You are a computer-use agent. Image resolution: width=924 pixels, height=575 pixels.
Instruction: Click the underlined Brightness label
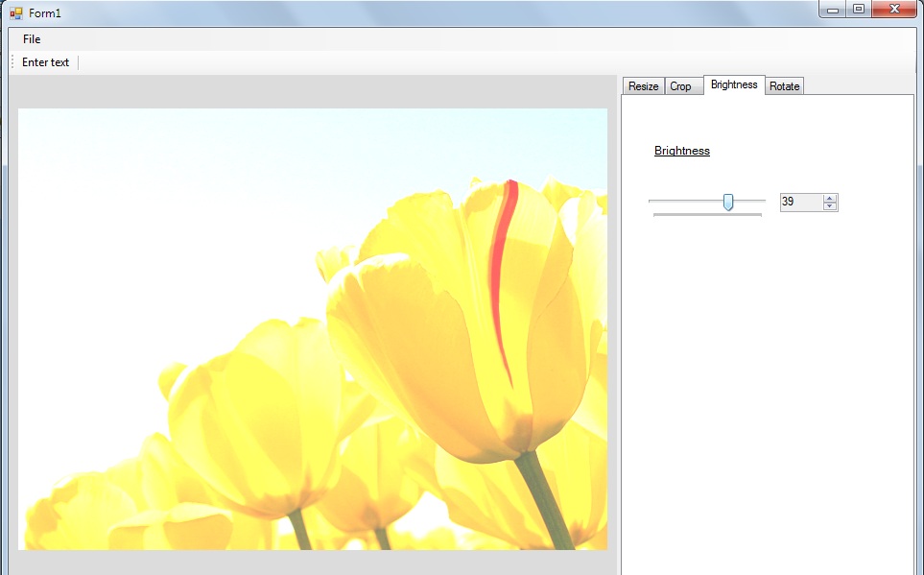(682, 151)
